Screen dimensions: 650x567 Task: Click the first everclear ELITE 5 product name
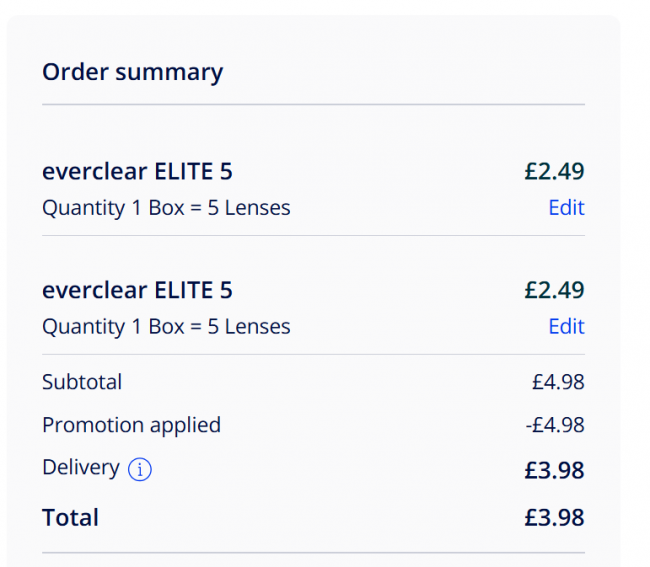[x=137, y=171]
